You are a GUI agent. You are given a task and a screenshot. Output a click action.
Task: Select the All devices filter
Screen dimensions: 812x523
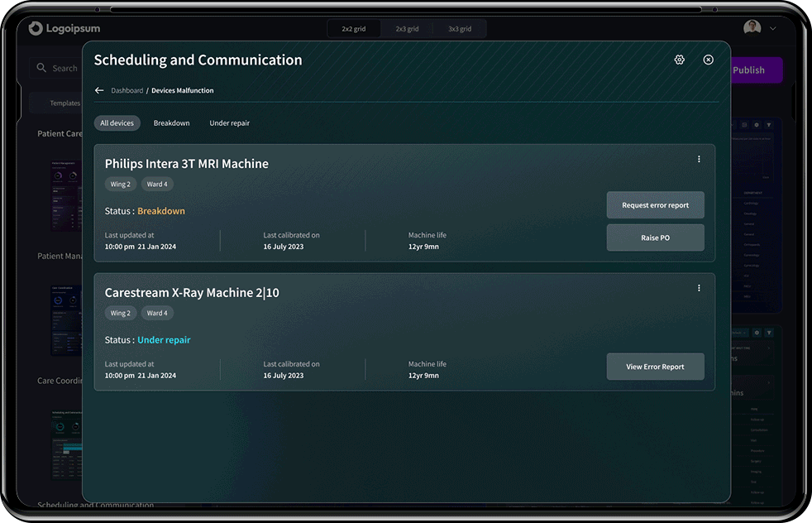click(x=117, y=123)
